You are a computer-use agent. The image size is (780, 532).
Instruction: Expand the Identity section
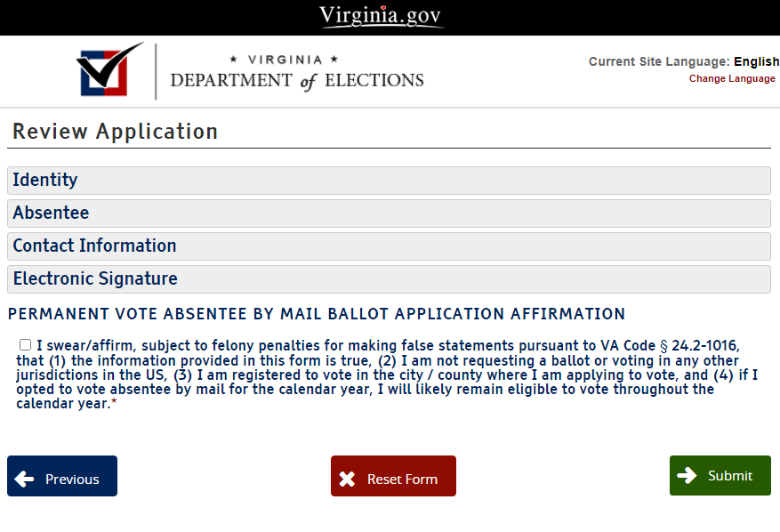point(389,180)
